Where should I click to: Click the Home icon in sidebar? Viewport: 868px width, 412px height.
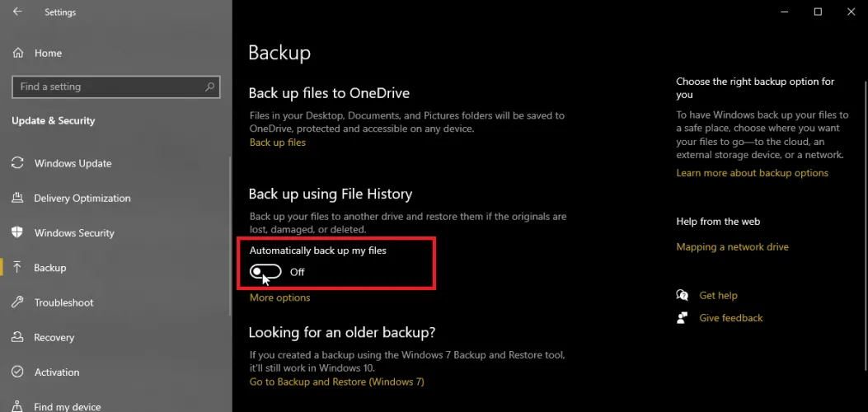click(x=19, y=53)
